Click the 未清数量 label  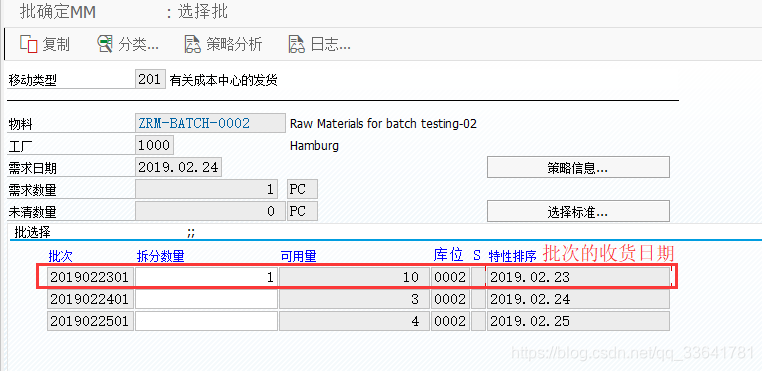pyautogui.click(x=33, y=212)
